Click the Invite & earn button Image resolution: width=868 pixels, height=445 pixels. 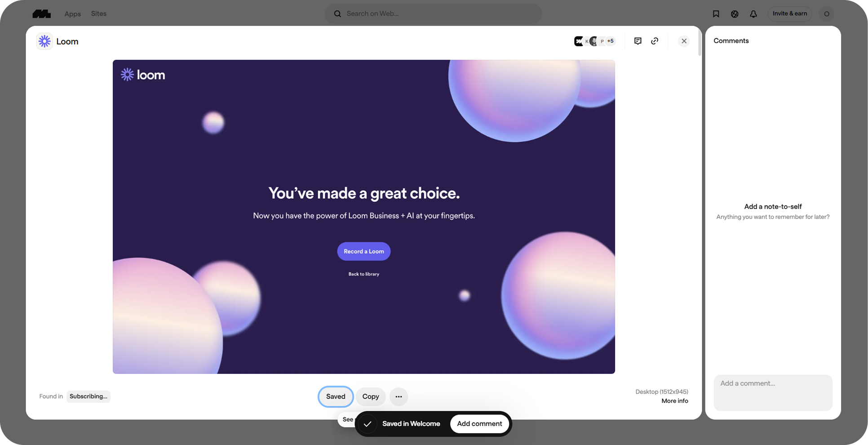pos(790,13)
